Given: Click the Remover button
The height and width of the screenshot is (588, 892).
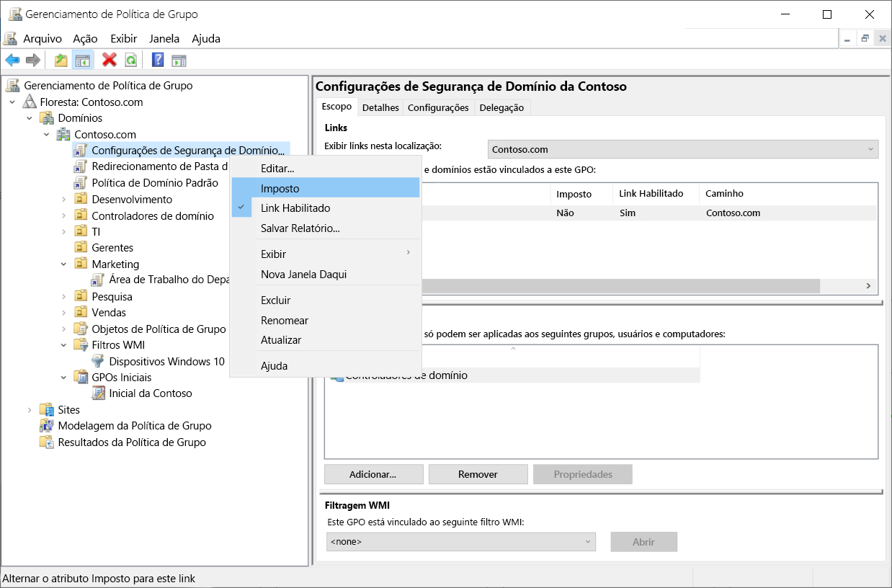Looking at the screenshot, I should [x=478, y=474].
